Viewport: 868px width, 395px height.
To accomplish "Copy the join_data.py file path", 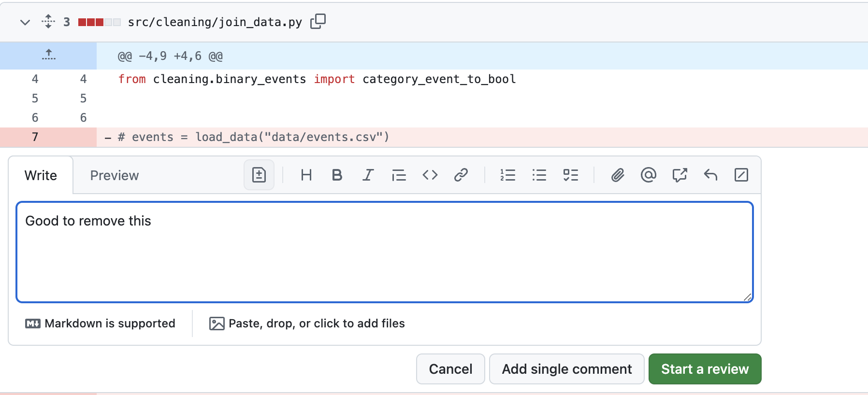I will tap(318, 22).
